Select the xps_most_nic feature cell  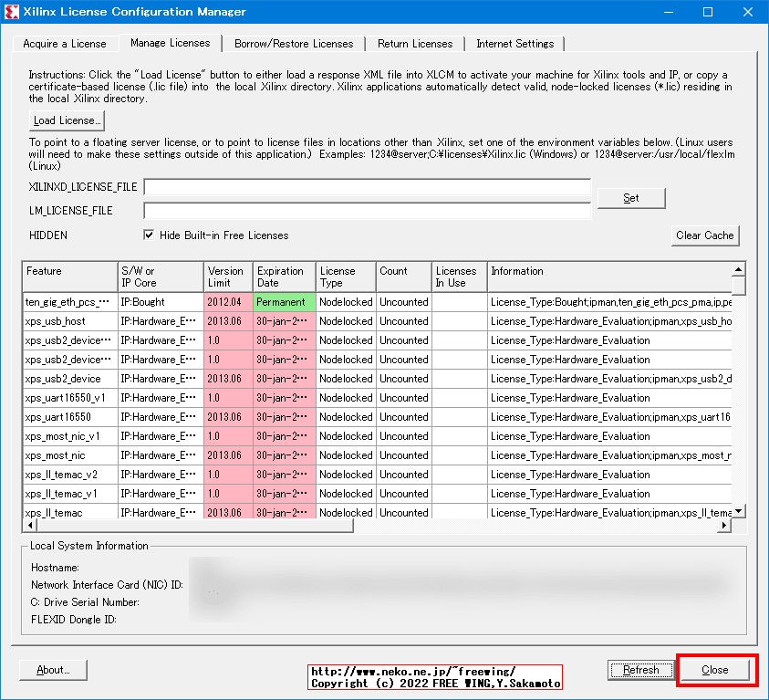(70, 455)
